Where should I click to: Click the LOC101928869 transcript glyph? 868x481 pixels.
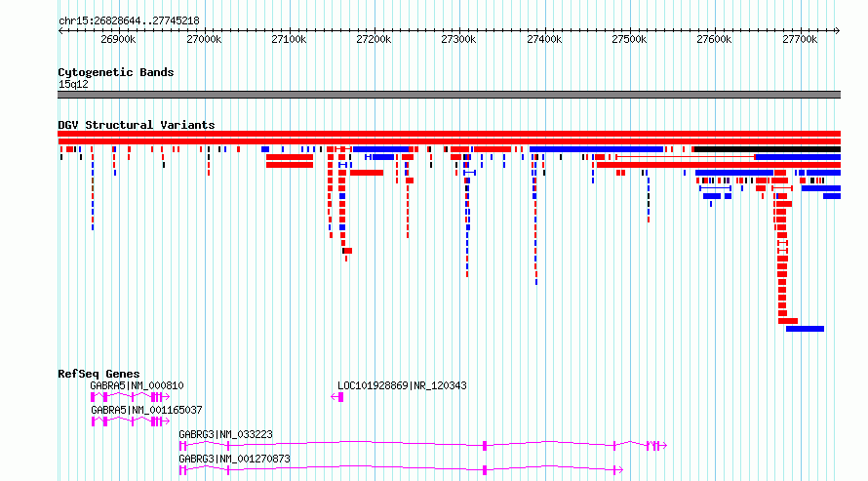tap(337, 397)
